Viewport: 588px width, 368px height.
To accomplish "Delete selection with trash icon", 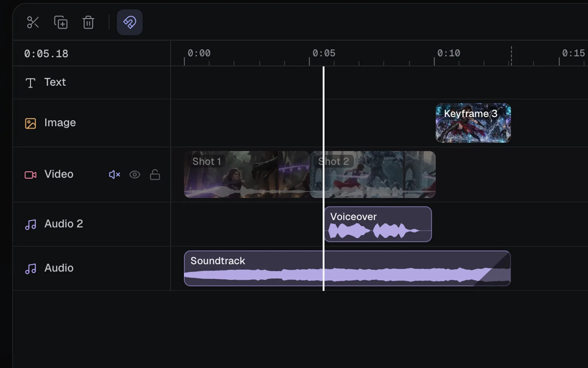I will (x=88, y=22).
